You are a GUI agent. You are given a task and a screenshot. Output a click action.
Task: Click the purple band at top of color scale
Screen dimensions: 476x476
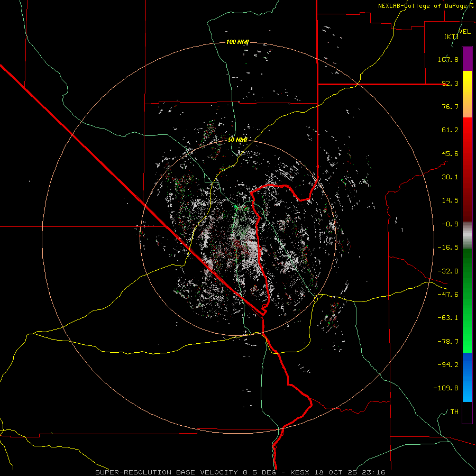tap(467, 59)
